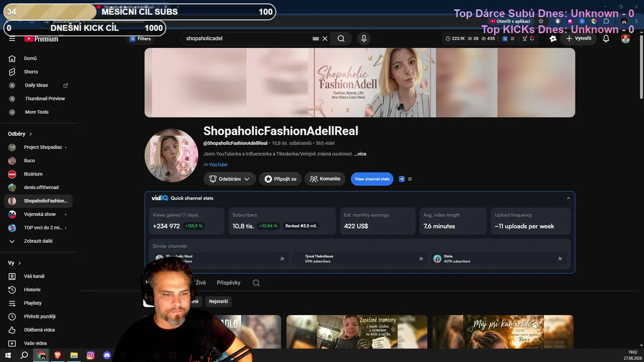Open vidIQ Filters in the header

[140, 39]
